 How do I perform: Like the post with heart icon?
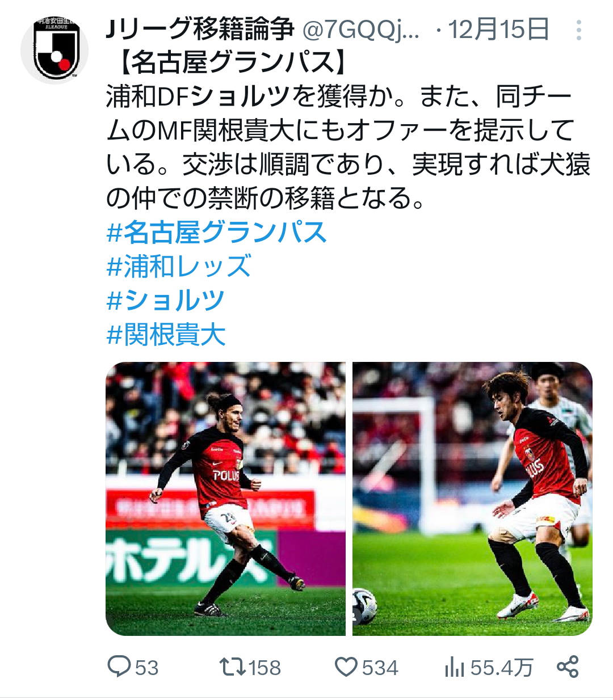pyautogui.click(x=346, y=667)
